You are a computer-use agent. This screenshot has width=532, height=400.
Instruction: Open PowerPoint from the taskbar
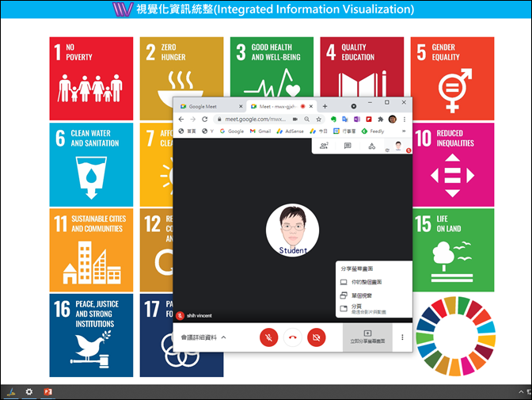coord(47,392)
